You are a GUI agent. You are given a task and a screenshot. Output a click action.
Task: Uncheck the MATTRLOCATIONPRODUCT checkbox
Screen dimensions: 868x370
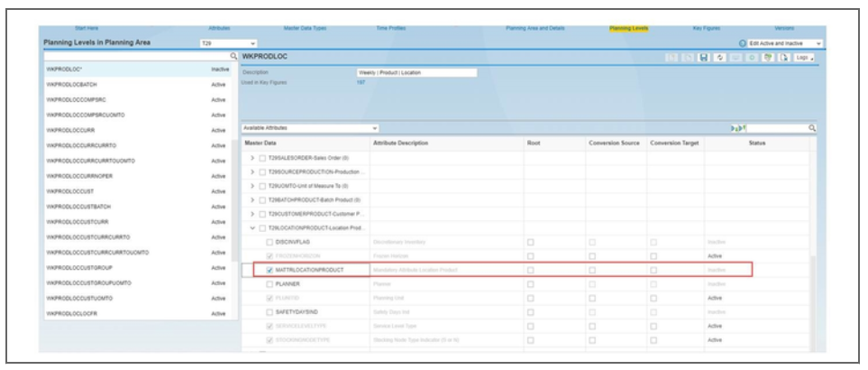click(x=270, y=270)
